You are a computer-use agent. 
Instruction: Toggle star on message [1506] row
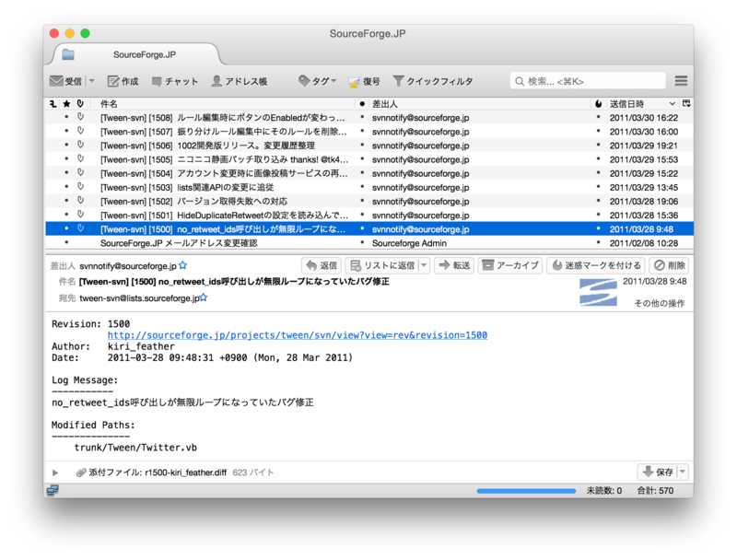66,145
